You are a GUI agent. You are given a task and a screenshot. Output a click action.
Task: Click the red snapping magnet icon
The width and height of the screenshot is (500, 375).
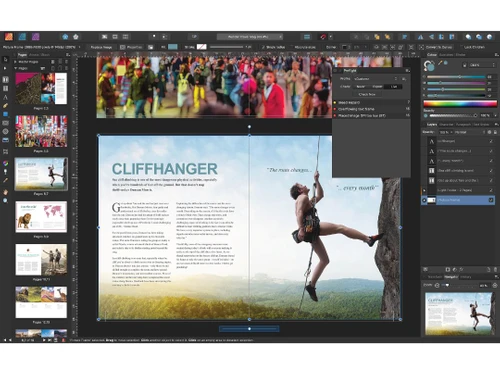click(323, 37)
